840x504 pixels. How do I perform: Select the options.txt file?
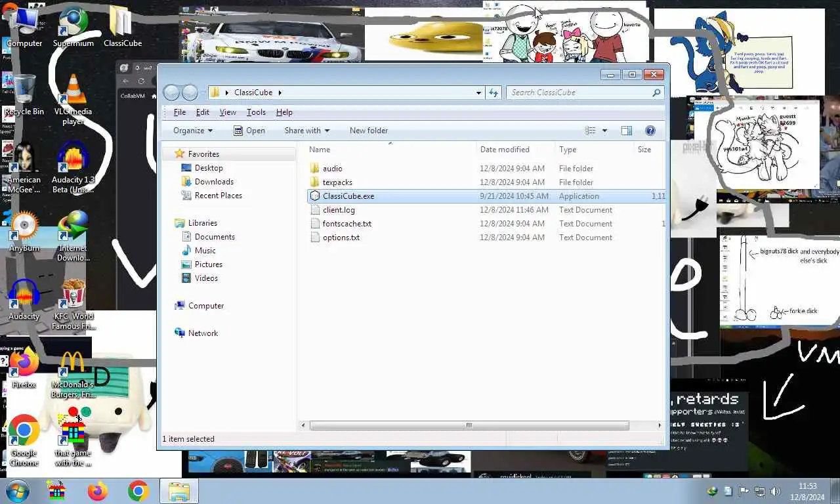[341, 238]
